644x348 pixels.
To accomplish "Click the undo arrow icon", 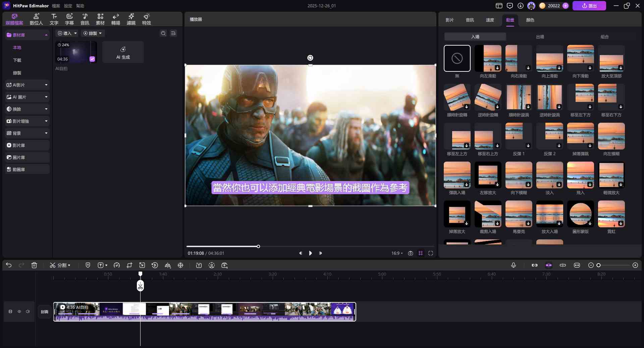I will coord(9,265).
